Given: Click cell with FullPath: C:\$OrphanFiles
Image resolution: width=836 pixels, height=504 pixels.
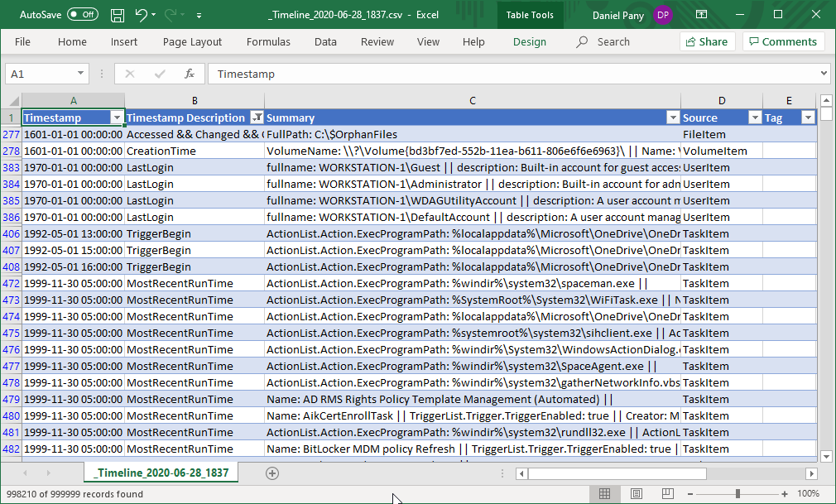Looking at the screenshot, I should click(473, 134).
